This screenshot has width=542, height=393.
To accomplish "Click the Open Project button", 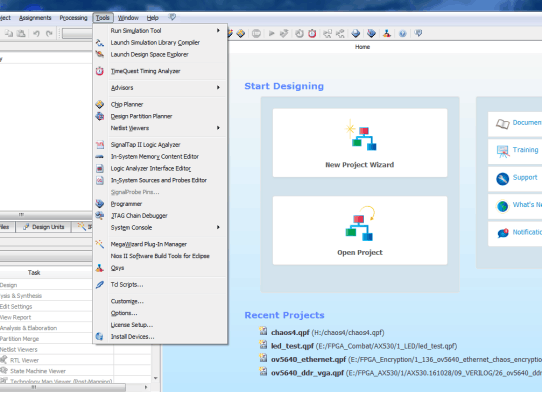I will (x=360, y=231).
